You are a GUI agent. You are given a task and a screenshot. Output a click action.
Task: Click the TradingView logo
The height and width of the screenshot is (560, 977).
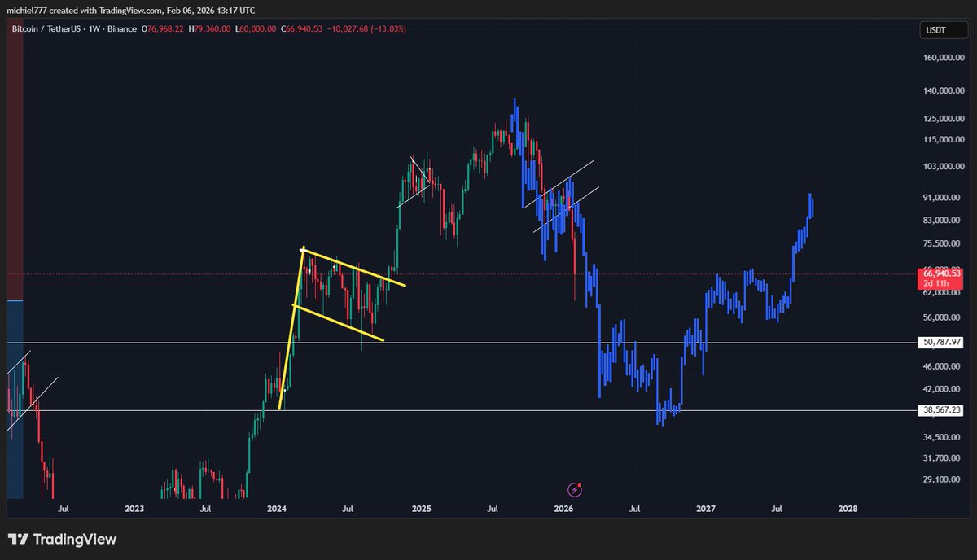63,539
